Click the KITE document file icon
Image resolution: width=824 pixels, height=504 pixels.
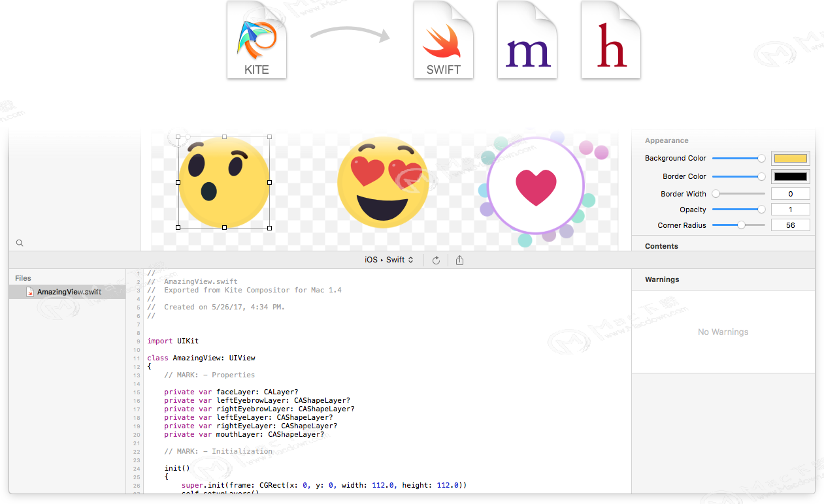(x=257, y=40)
